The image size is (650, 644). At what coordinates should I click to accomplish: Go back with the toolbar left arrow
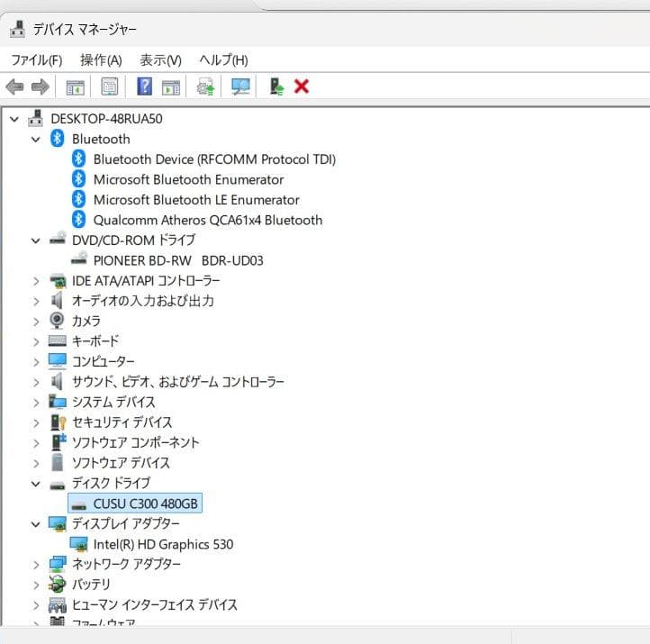15,87
